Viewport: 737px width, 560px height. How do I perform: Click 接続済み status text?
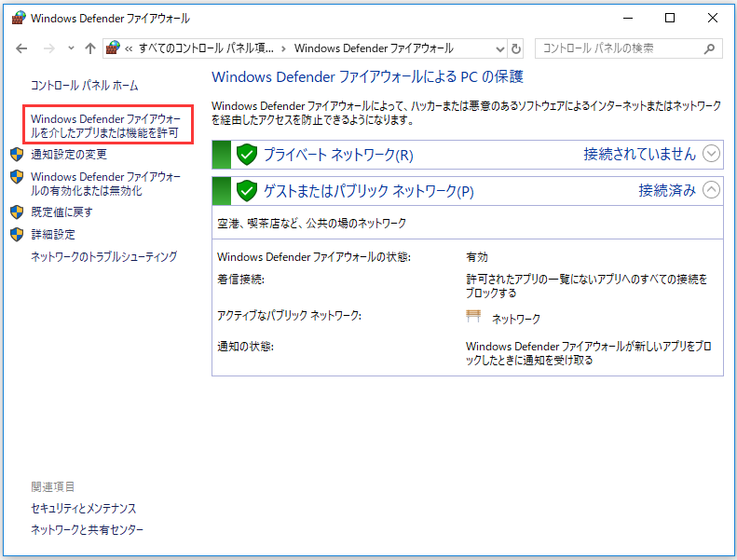(667, 190)
